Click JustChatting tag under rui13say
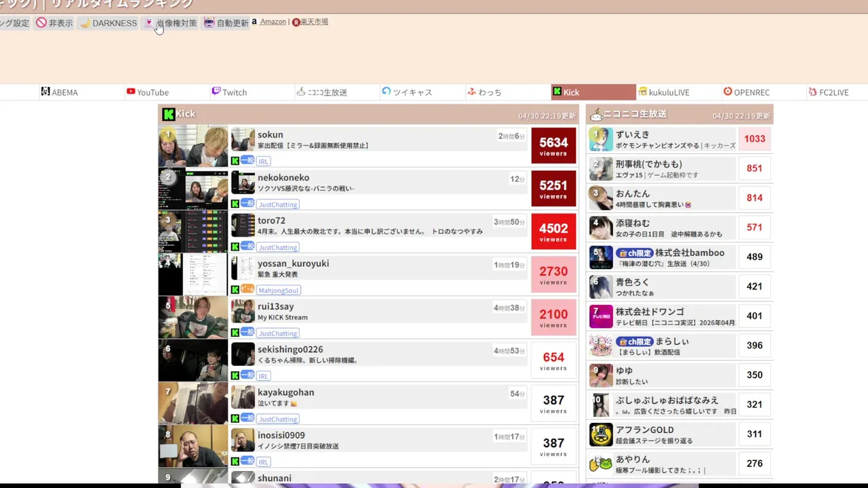Screen dimensions: 868x488 click(278, 333)
